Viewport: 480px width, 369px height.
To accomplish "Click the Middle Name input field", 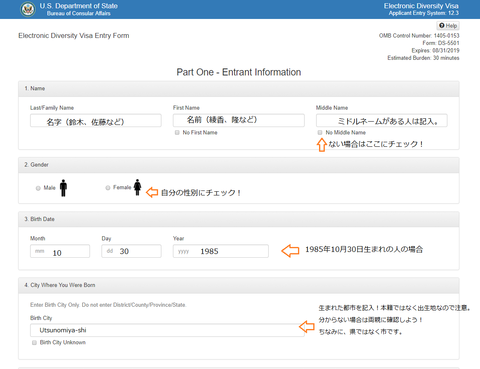I will 382,121.
